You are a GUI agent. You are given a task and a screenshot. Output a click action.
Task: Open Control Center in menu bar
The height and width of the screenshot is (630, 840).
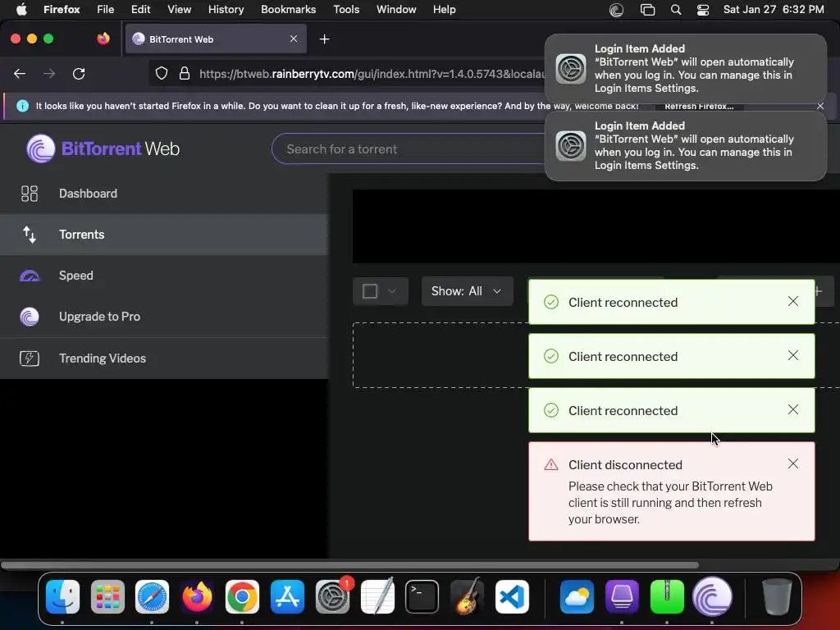(703, 10)
